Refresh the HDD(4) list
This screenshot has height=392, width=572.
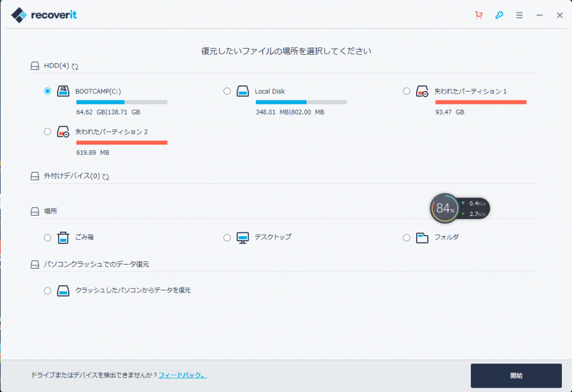75,66
